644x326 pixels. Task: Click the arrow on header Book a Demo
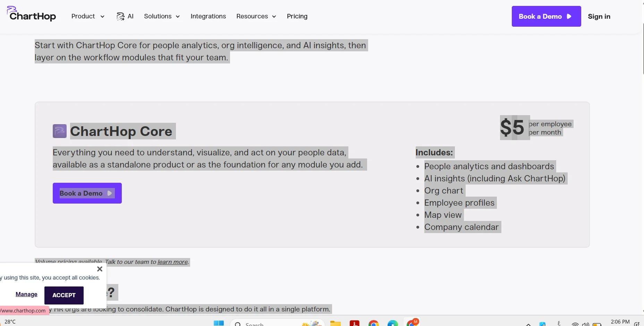point(569,16)
